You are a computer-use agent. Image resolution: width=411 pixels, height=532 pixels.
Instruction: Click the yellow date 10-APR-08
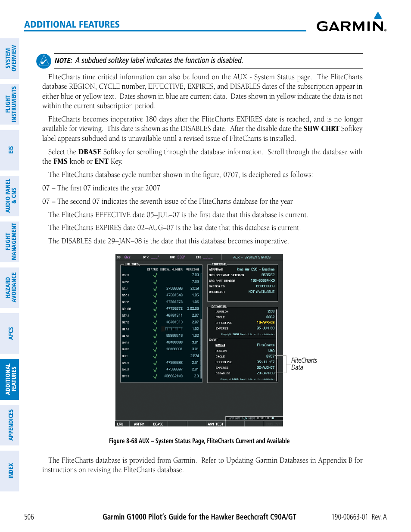(265, 323)
